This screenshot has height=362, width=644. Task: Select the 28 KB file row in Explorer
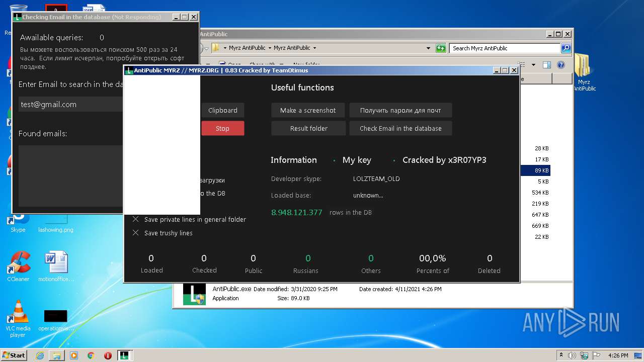[x=535, y=148]
